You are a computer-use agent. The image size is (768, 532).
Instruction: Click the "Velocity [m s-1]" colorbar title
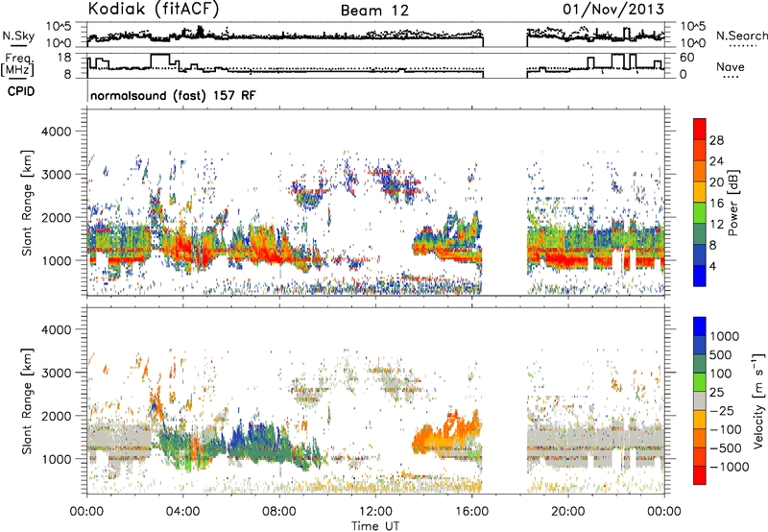point(758,400)
